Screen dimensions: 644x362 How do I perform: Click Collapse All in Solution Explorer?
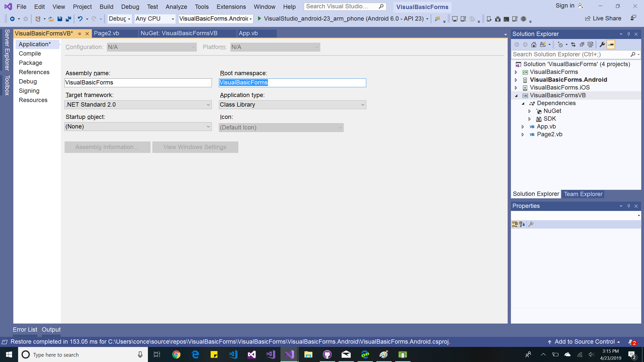coord(582,45)
